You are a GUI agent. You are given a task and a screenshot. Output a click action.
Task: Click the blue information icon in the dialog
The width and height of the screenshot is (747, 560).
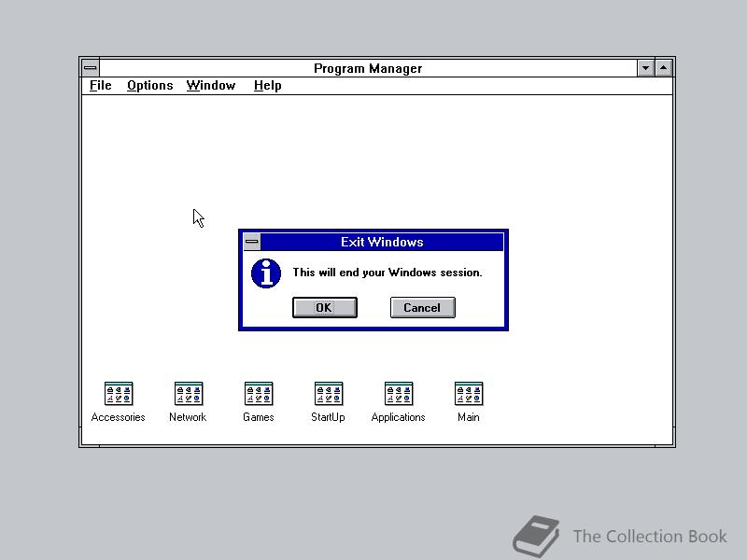click(x=264, y=273)
